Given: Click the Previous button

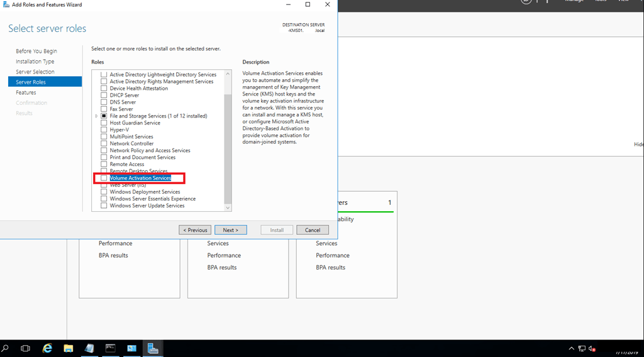Looking at the screenshot, I should click(x=195, y=230).
